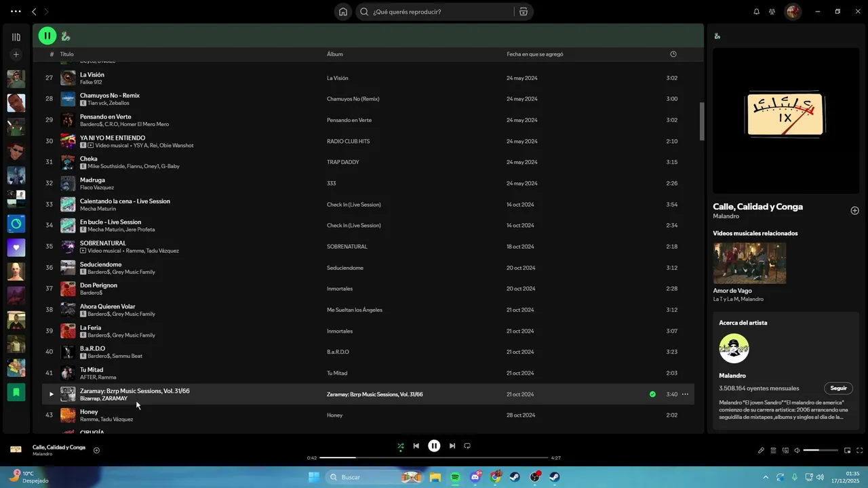Add the current song via the bottom-bar plus

(96, 450)
